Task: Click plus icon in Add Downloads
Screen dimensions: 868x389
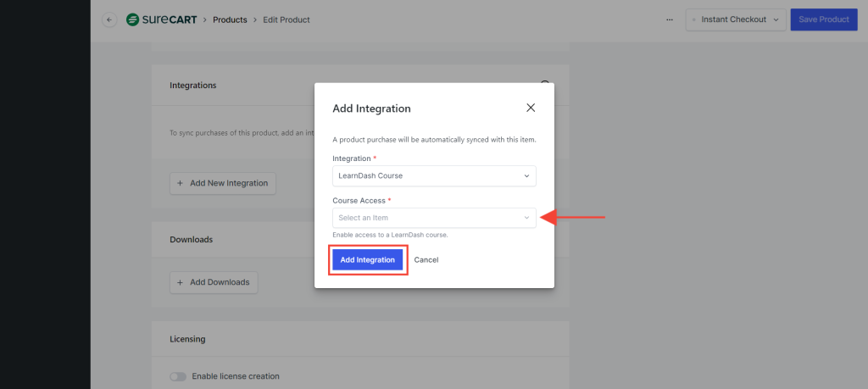Action: [x=180, y=282]
